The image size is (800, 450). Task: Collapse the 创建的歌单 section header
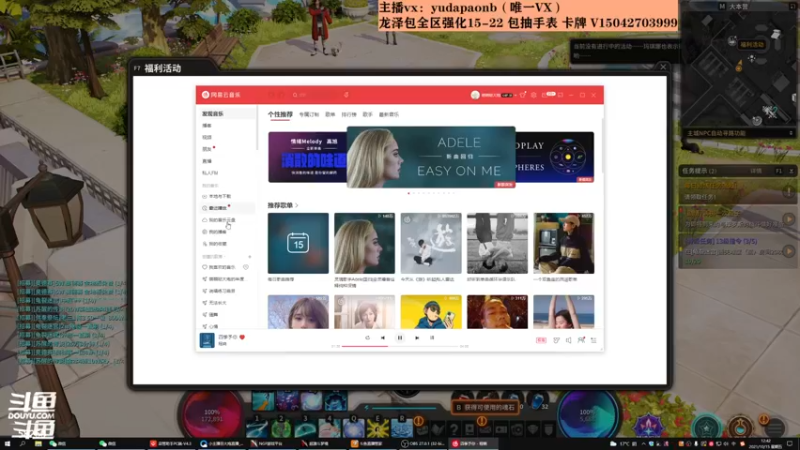coord(214,257)
